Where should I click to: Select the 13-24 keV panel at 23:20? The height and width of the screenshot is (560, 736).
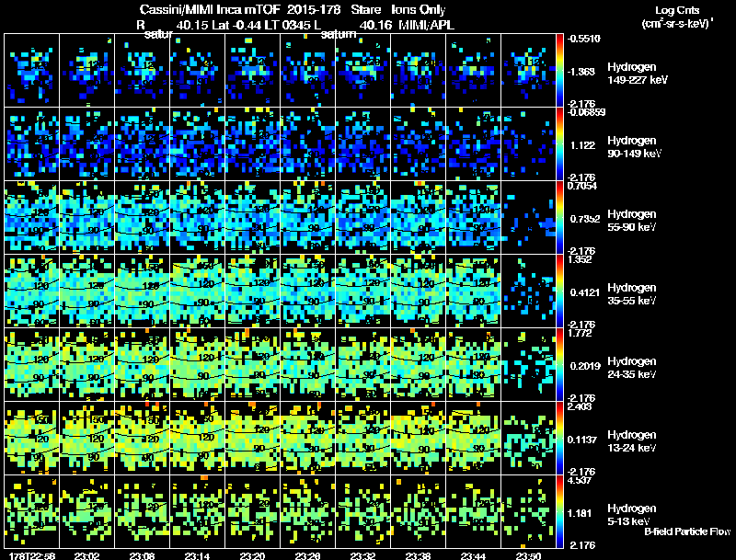click(252, 438)
